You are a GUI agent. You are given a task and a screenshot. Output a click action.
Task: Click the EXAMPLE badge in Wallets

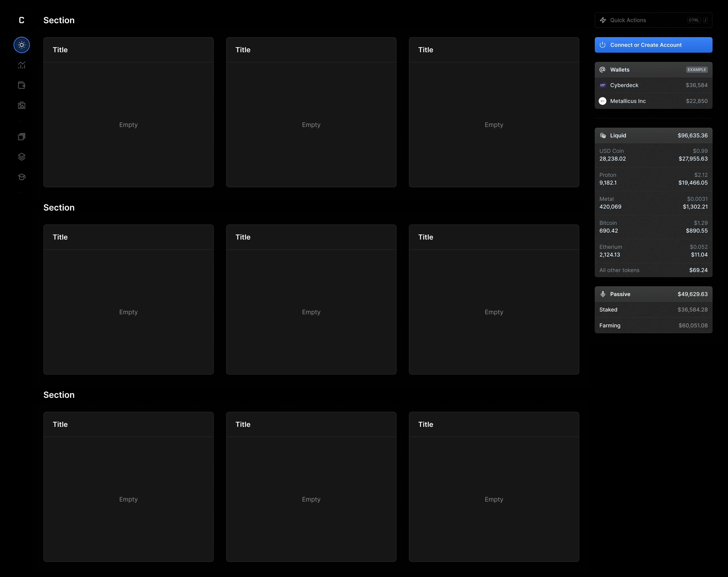pos(697,69)
